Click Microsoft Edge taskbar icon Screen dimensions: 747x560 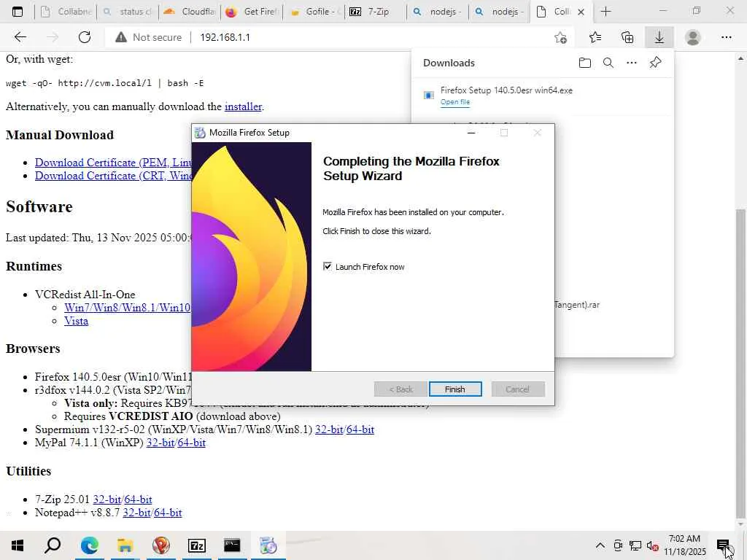pyautogui.click(x=89, y=545)
